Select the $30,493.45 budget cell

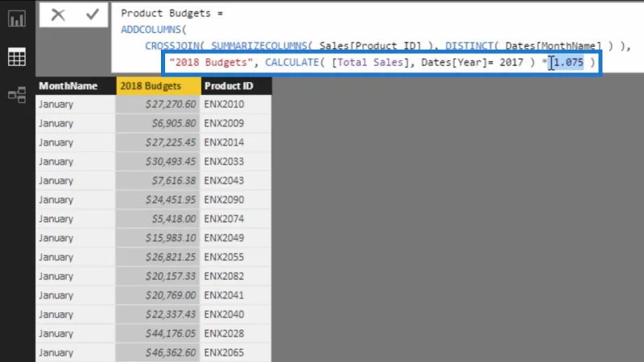coord(158,162)
